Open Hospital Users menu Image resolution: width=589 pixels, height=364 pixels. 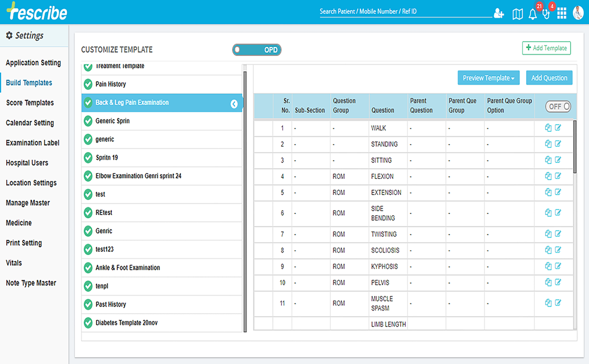pyautogui.click(x=27, y=163)
